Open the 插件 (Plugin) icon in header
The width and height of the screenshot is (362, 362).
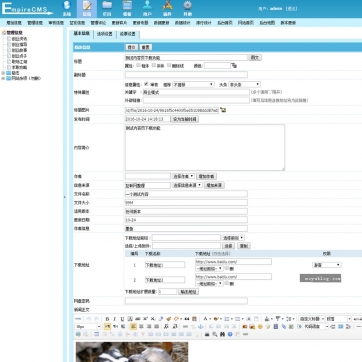(x=167, y=8)
